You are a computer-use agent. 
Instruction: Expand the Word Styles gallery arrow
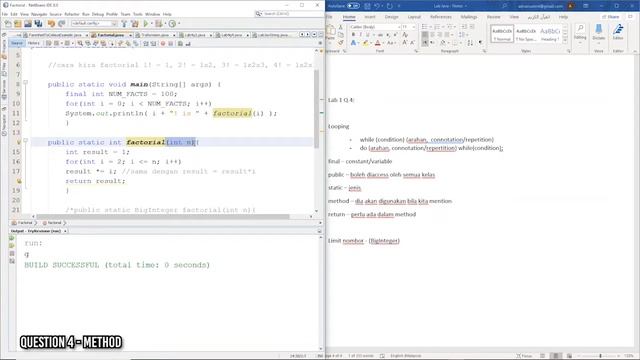coord(565,41)
